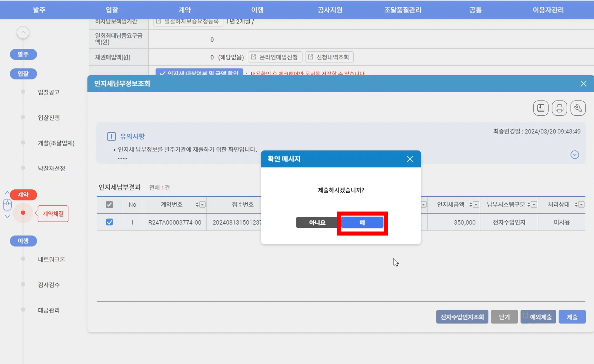The image size is (594, 364).
Task: Go to 입찰공고 in sidebar
Action: pos(49,92)
